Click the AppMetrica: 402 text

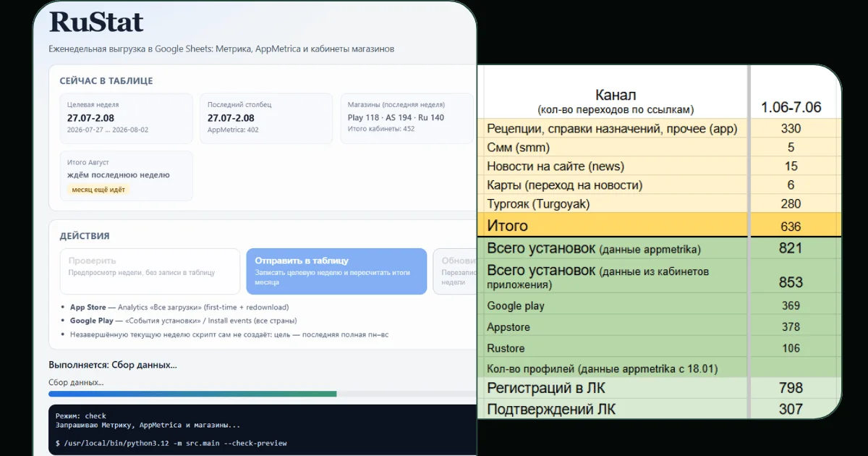pos(233,130)
